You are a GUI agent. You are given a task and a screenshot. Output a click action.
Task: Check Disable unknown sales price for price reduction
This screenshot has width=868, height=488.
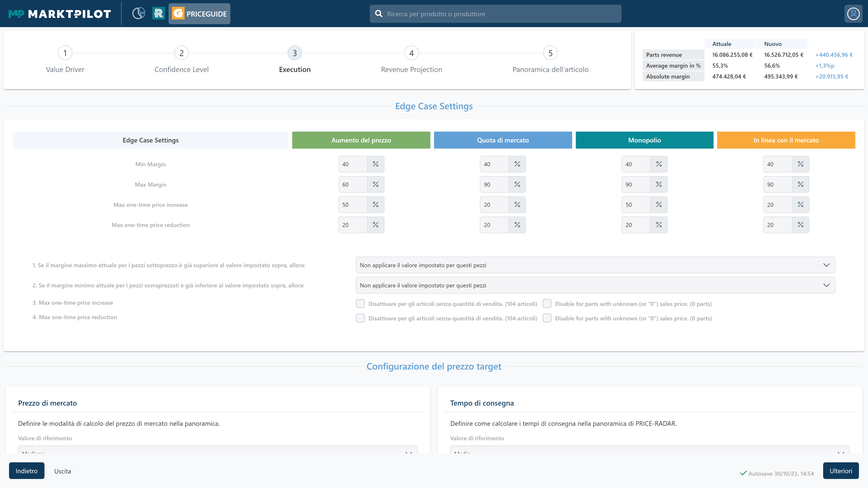547,318
